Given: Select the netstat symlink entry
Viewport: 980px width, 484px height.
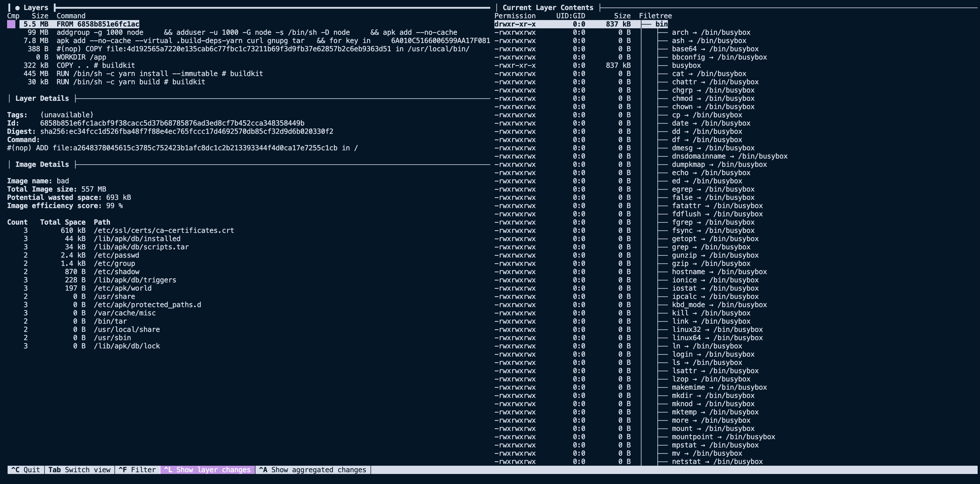Looking at the screenshot, I should [717, 462].
